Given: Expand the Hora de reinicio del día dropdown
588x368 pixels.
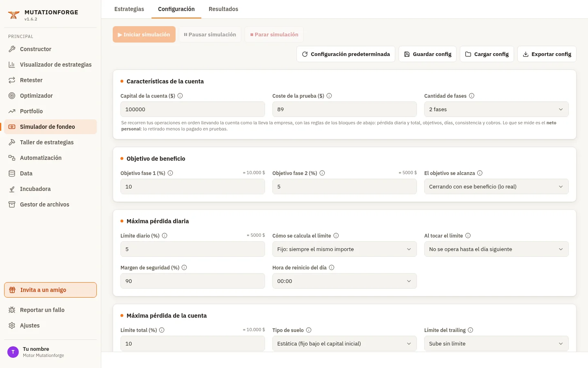Looking at the screenshot, I should point(345,281).
